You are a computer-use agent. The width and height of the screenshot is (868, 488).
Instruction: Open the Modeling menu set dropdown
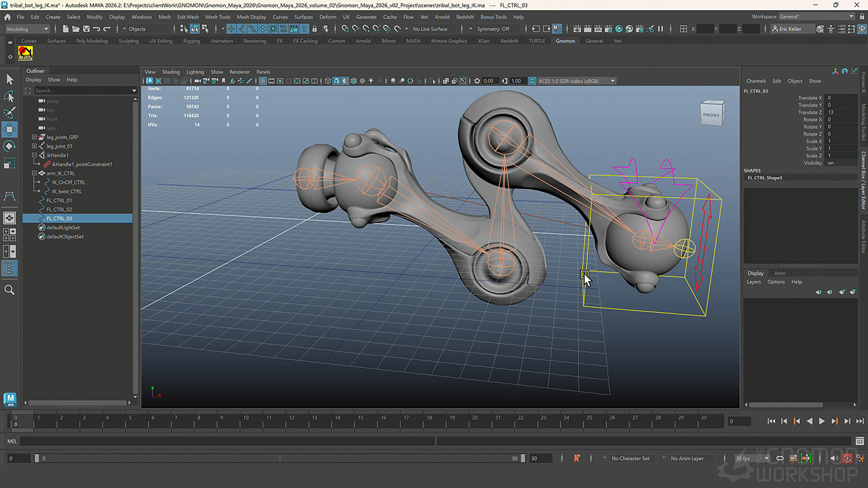28,29
